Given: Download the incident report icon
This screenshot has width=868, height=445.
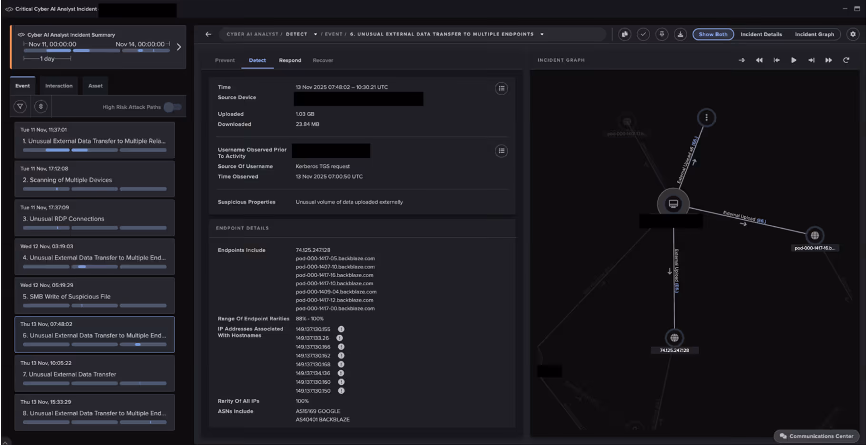Looking at the screenshot, I should coord(681,34).
